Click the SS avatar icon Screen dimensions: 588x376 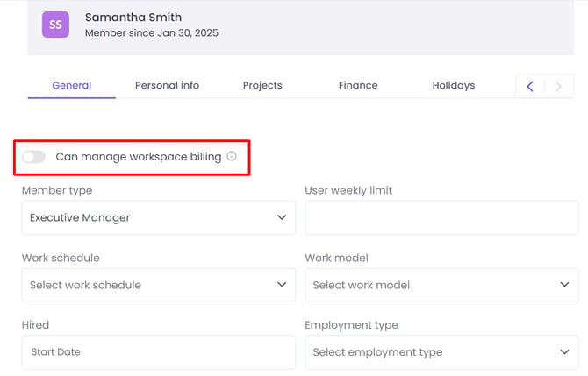click(x=55, y=25)
